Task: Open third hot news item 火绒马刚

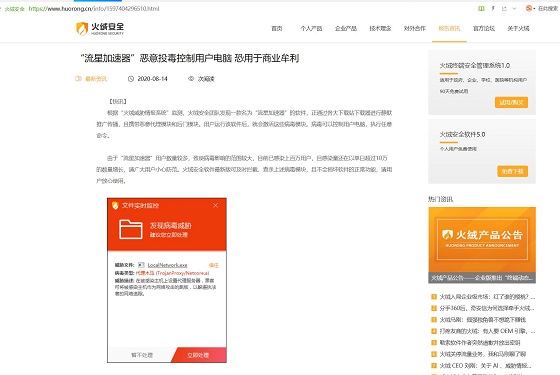Action: coord(482,320)
